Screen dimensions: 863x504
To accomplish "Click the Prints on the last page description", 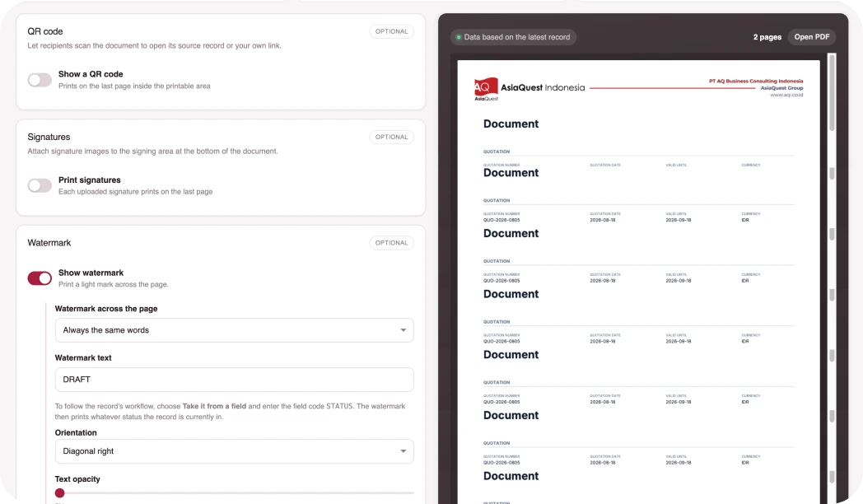I will [134, 86].
